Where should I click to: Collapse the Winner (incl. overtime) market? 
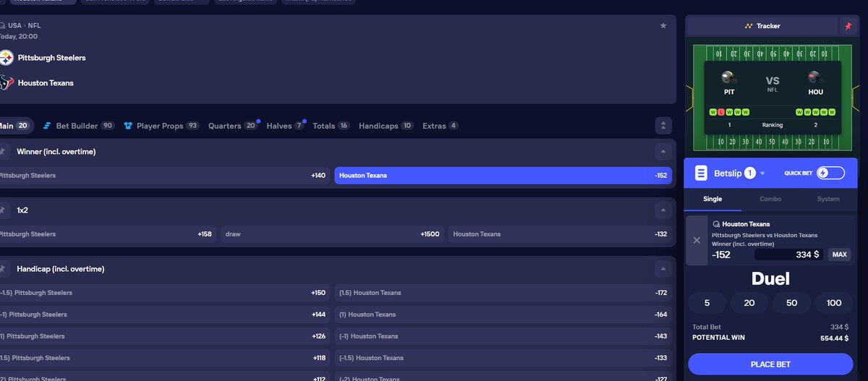click(x=663, y=152)
